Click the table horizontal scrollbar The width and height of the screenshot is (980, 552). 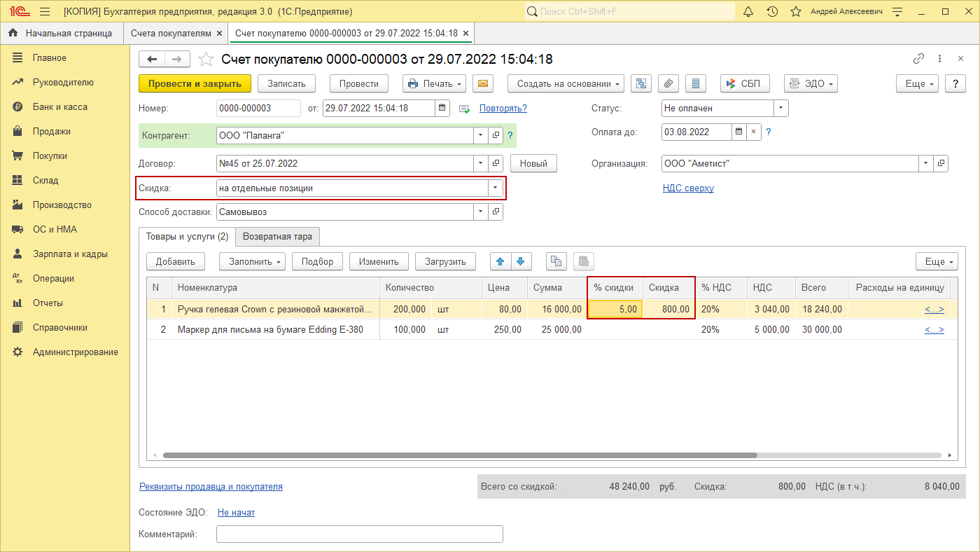click(x=460, y=455)
